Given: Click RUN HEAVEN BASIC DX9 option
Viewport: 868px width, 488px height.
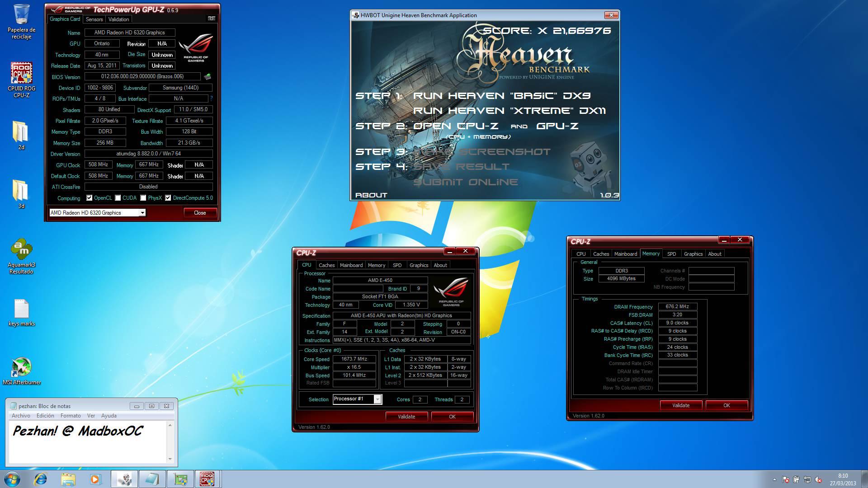Looking at the screenshot, I should [502, 95].
